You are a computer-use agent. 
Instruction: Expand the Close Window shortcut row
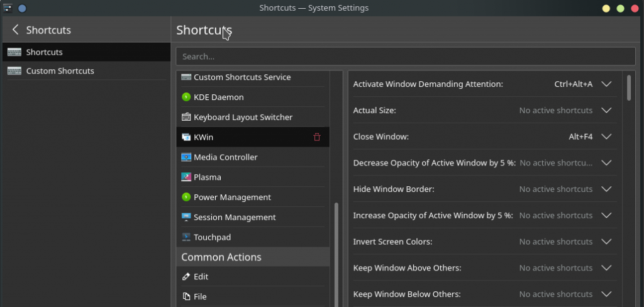pyautogui.click(x=606, y=137)
